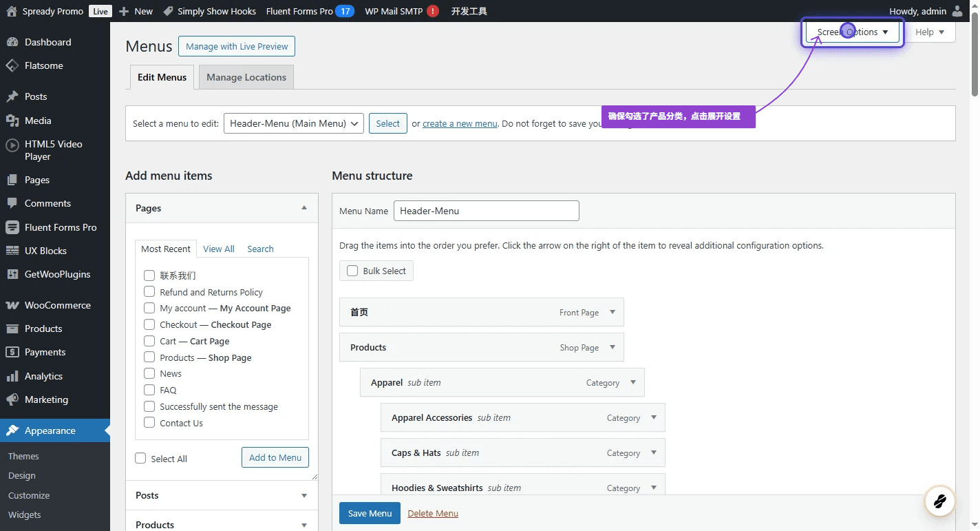The image size is (980, 531).
Task: Click the floating round widget icon bottom right
Action: point(939,501)
